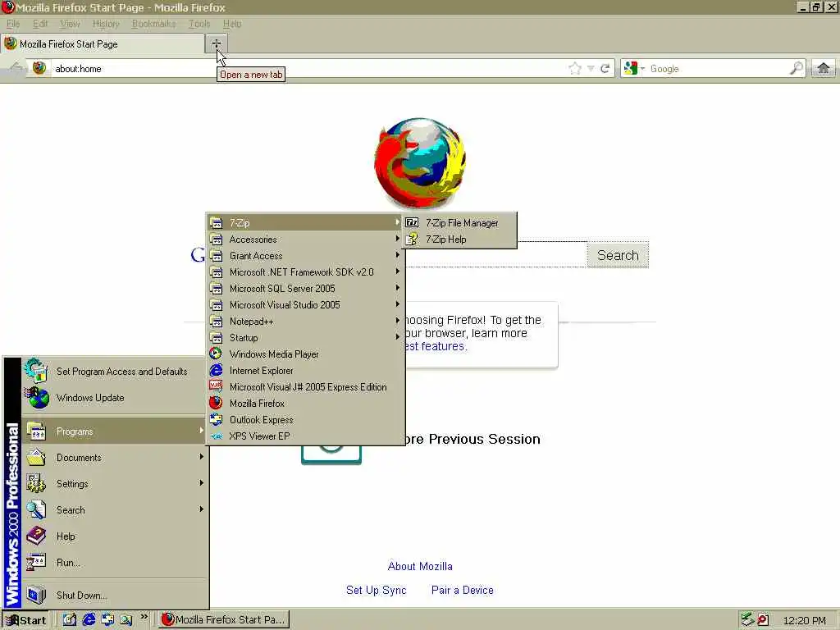This screenshot has height=630, width=840.
Task: Click the 7-Zip Help icon
Action: pyautogui.click(x=412, y=240)
